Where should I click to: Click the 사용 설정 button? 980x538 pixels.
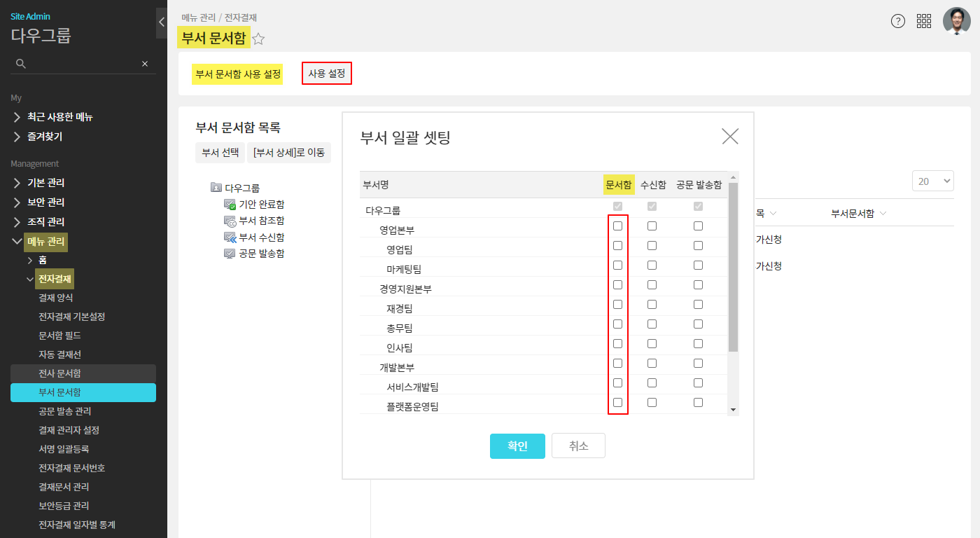tap(327, 74)
